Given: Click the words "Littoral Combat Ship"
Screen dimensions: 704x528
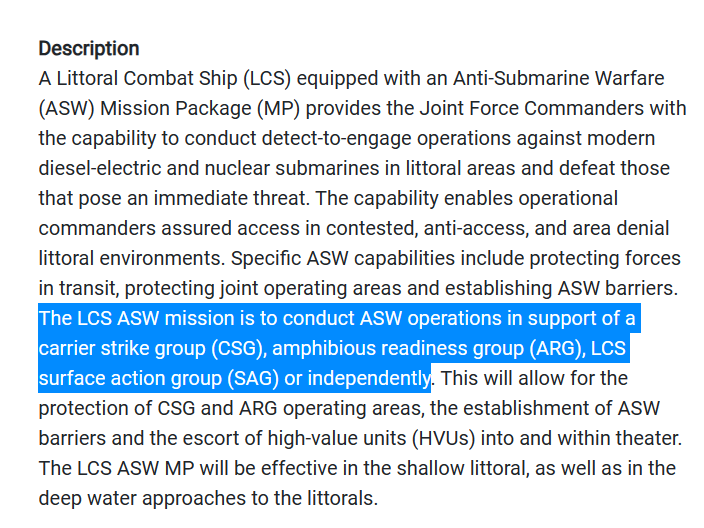Looking at the screenshot, I should point(147,79).
